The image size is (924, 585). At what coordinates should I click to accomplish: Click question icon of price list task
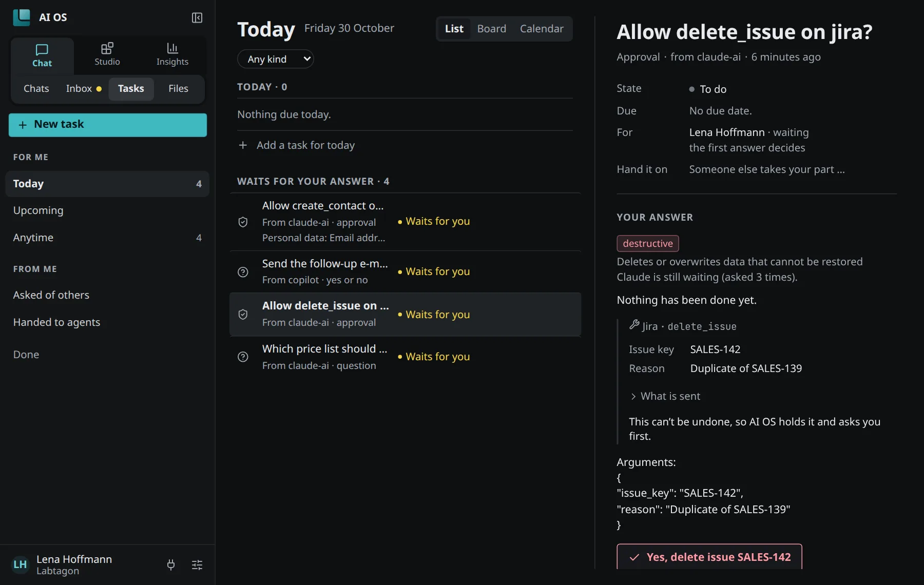243,357
